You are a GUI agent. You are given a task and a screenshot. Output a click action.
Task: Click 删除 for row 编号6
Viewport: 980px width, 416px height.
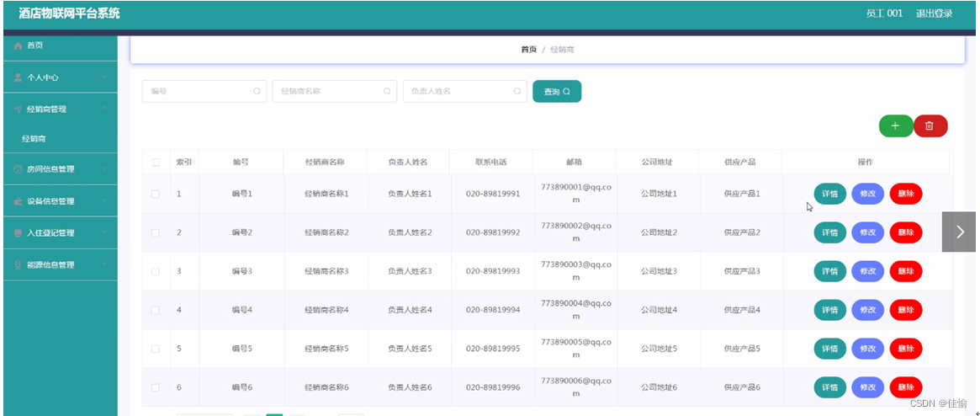tap(906, 388)
